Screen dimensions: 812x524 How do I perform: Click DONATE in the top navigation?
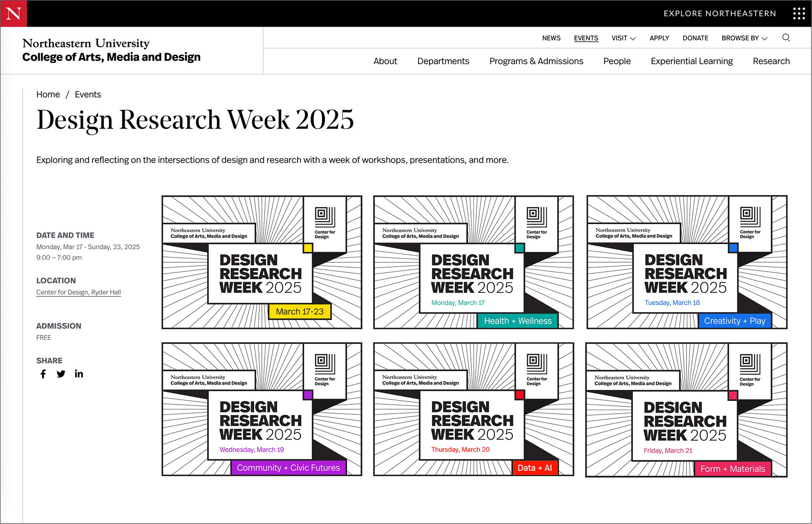[x=695, y=38]
